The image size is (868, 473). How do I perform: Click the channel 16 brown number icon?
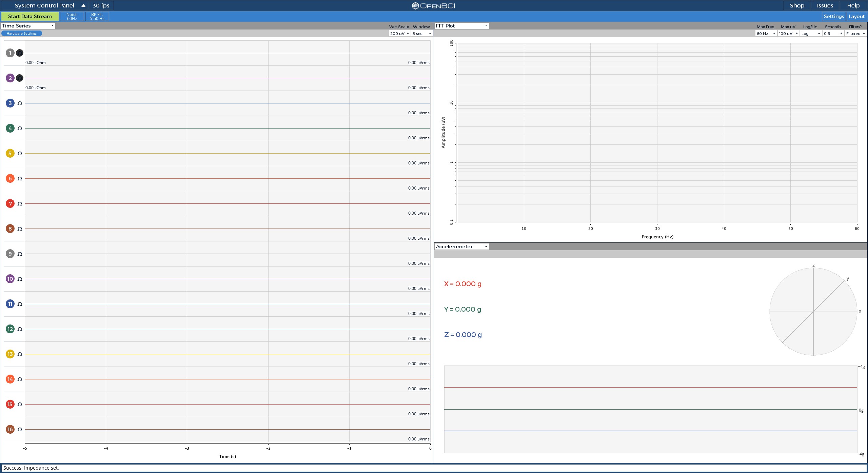pos(10,429)
